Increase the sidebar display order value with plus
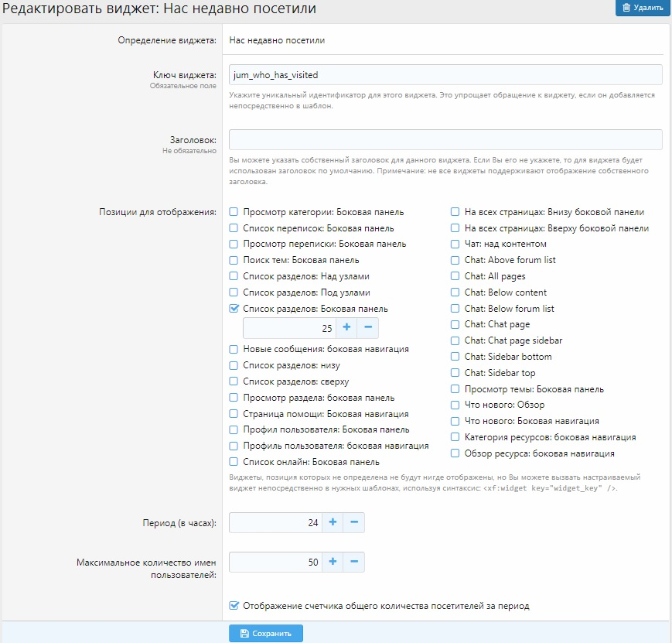 pyautogui.click(x=346, y=328)
